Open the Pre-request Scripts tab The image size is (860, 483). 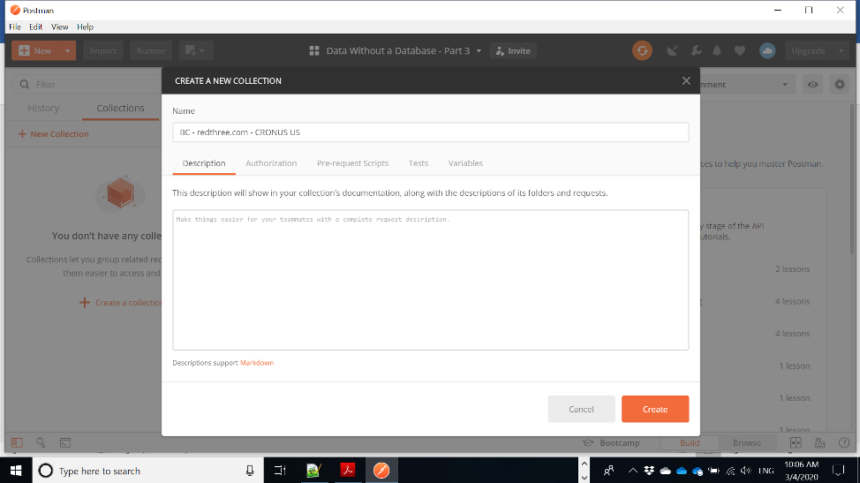[x=352, y=163]
